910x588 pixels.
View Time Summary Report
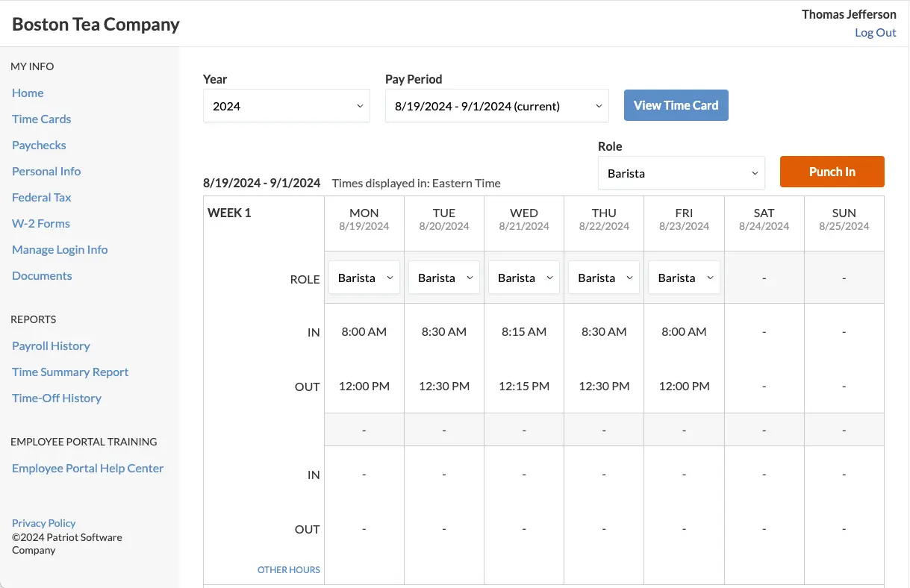tap(70, 372)
